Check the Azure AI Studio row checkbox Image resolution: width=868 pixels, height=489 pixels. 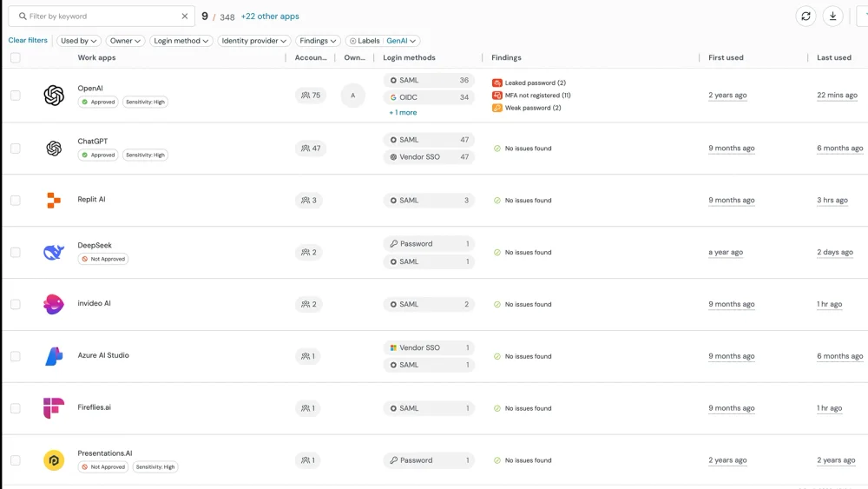point(16,356)
